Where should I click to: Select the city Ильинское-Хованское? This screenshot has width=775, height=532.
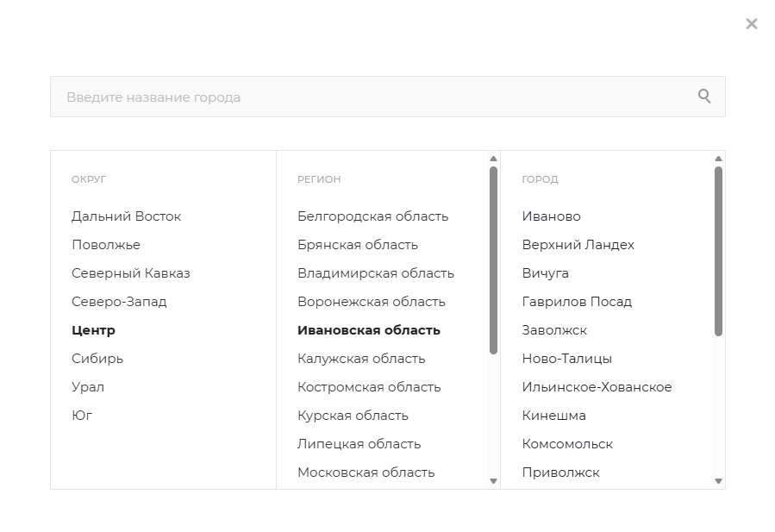pos(597,387)
